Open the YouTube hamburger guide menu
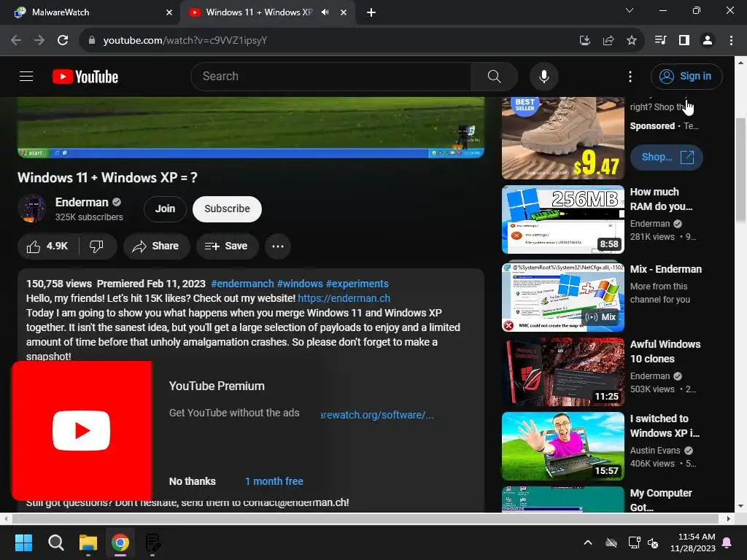 [x=26, y=76]
